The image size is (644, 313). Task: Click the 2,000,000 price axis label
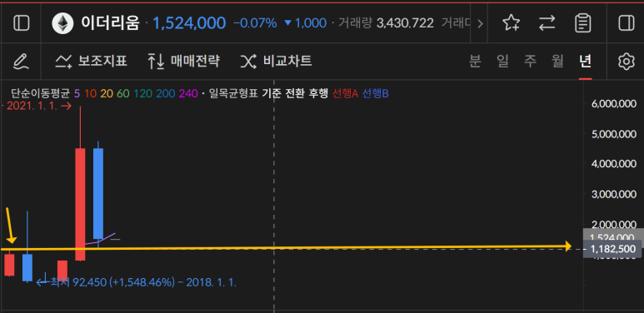click(614, 225)
